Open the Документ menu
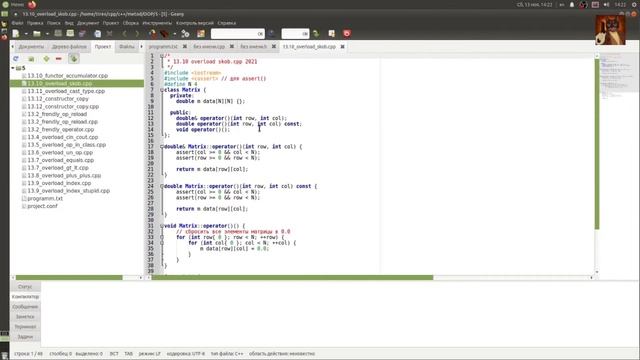The height and width of the screenshot is (360, 640). (88, 23)
